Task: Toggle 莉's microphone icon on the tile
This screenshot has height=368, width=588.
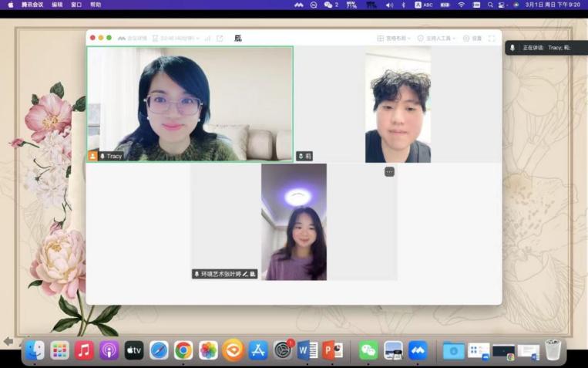Action: click(301, 156)
